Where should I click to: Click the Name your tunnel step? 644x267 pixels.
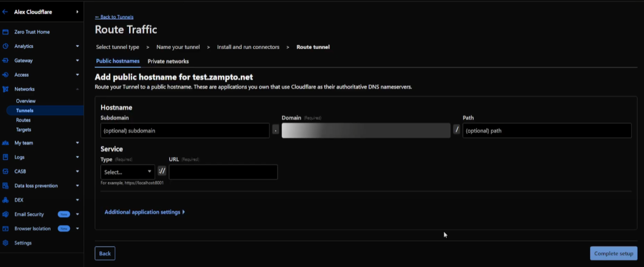(x=178, y=47)
